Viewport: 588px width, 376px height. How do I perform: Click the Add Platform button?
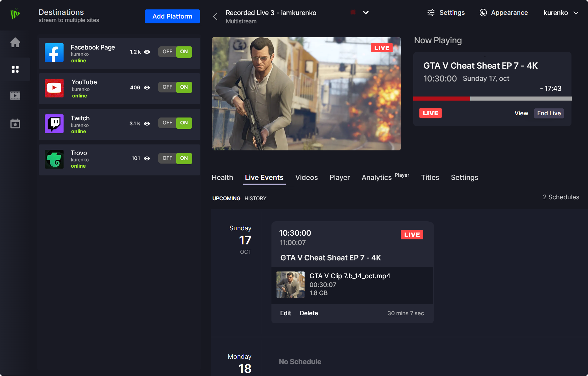click(172, 16)
